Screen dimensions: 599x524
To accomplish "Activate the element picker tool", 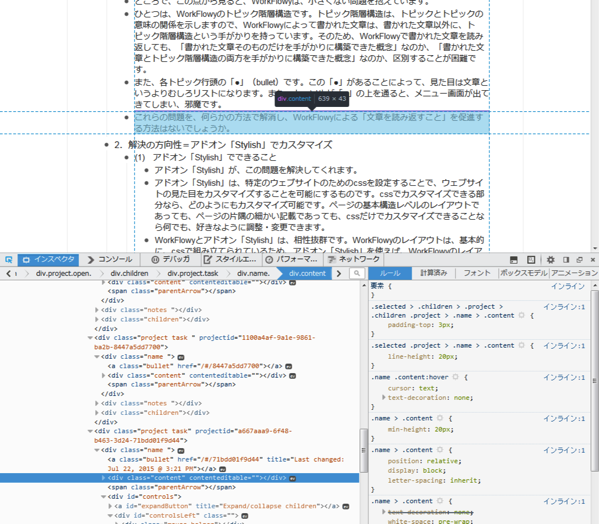I will (8, 260).
